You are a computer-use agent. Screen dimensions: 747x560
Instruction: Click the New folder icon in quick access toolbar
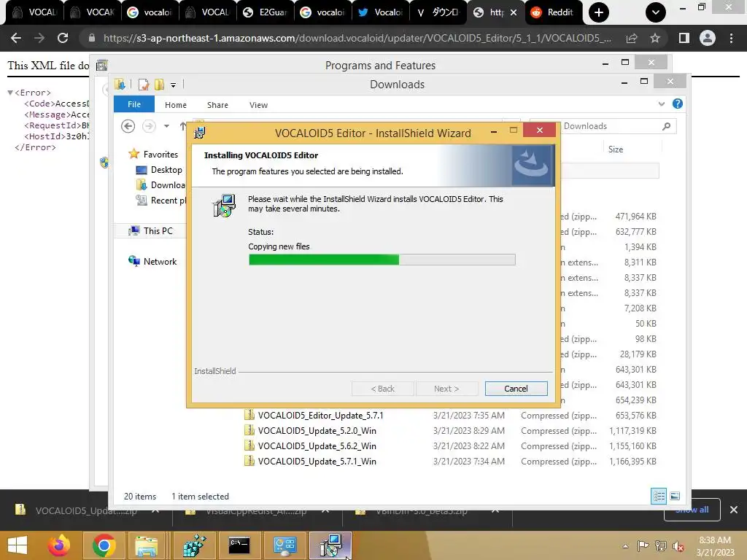click(159, 85)
